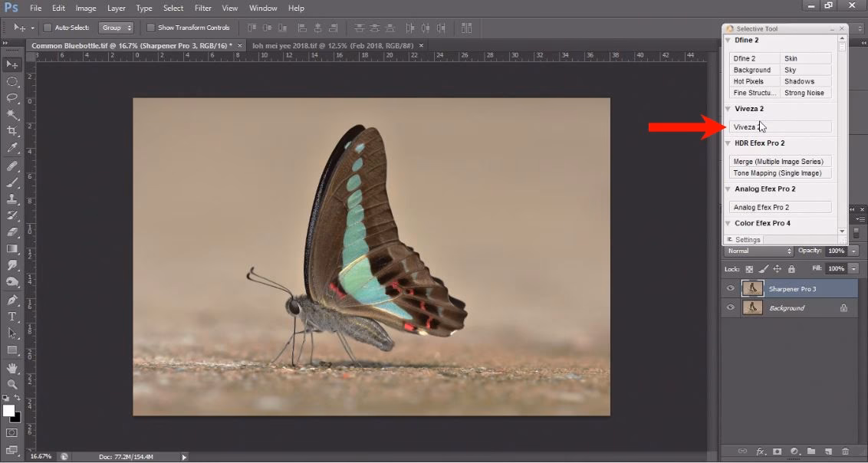The image size is (868, 463).
Task: Launch Viveza 2 from the Selective Tool panel
Action: (779, 126)
